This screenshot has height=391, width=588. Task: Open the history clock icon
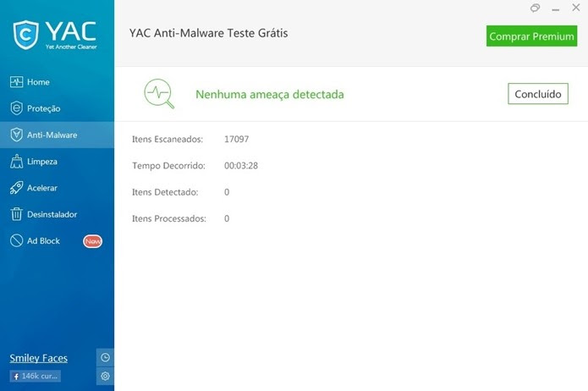pyautogui.click(x=105, y=358)
